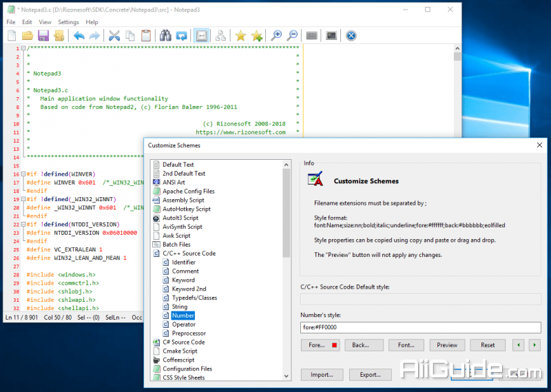Image resolution: width=551 pixels, height=392 pixels.
Task: Collapse the fold at #if !defined(_WIN32_WINNT)
Action: [23, 199]
